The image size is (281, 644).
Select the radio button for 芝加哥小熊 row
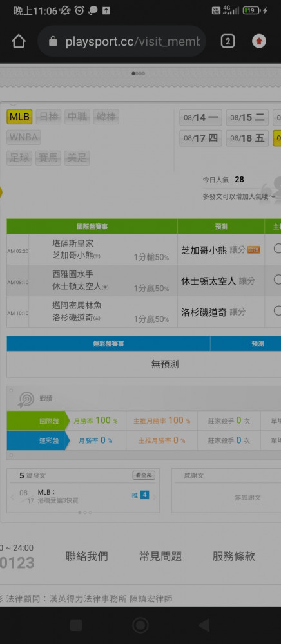tap(277, 249)
